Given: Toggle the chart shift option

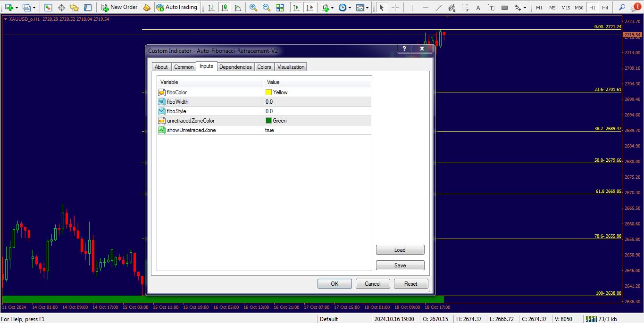Looking at the screenshot, I should coord(309,8).
